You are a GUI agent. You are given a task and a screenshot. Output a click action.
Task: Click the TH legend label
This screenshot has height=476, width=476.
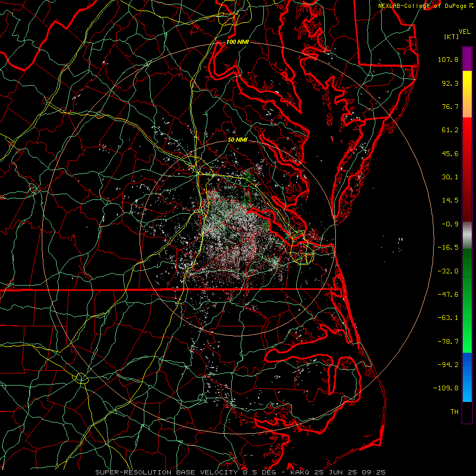tap(454, 412)
